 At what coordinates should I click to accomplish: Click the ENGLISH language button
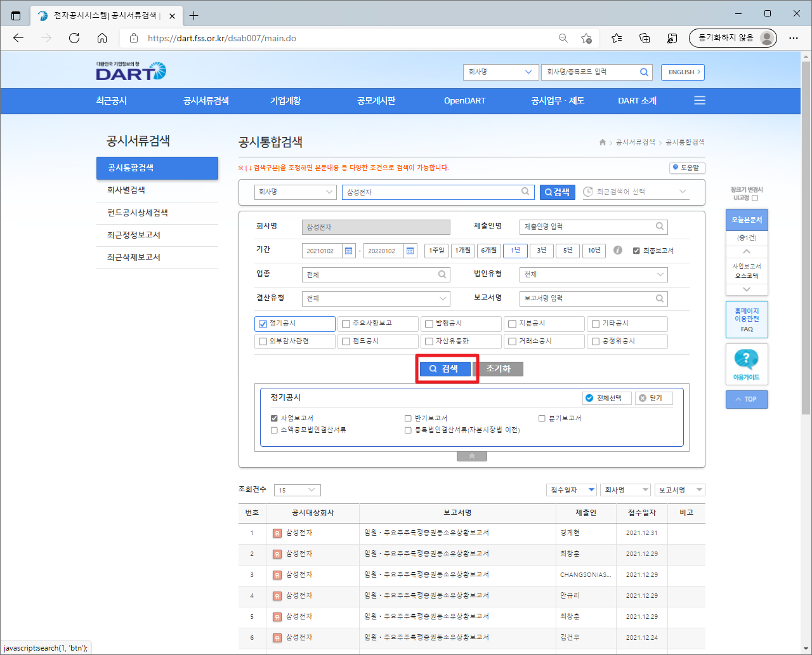[683, 72]
